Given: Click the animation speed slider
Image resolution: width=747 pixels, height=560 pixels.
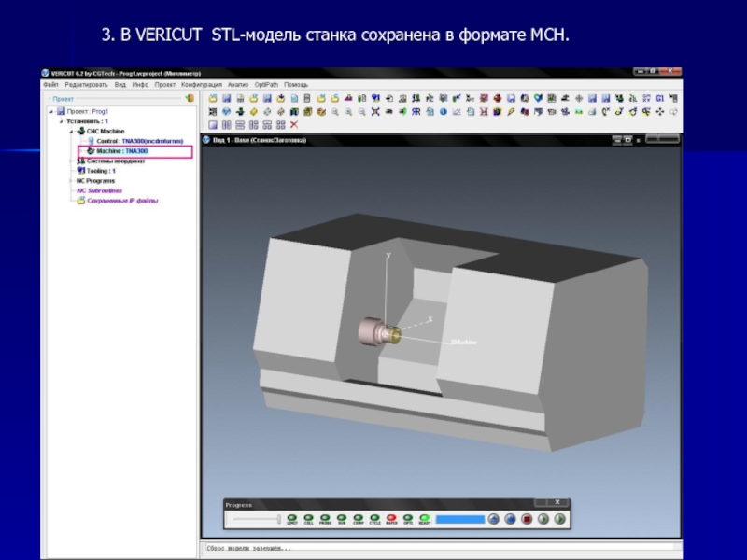Looking at the screenshot, I should point(257,519).
